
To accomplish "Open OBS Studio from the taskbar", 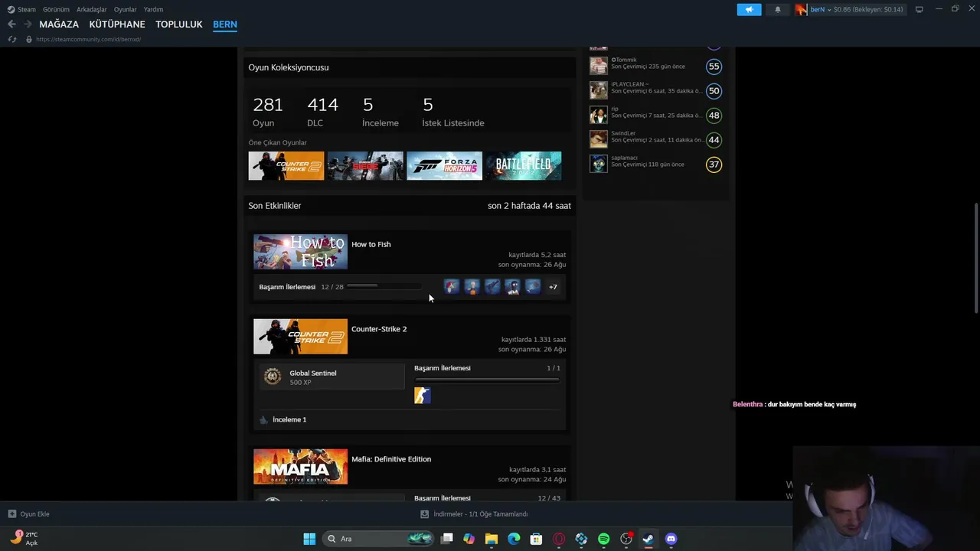I will 626,539.
